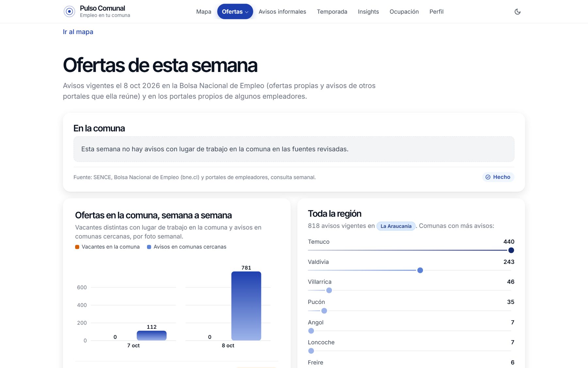Click the "Fuente: SENCE" source note
Screen dimensions: 588x368
pyautogui.click(x=195, y=177)
